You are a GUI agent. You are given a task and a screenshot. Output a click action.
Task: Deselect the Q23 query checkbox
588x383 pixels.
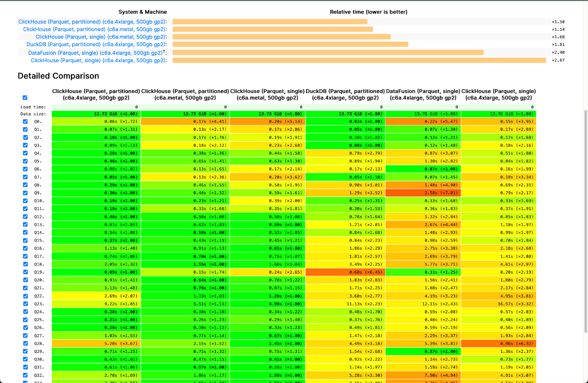pos(25,304)
